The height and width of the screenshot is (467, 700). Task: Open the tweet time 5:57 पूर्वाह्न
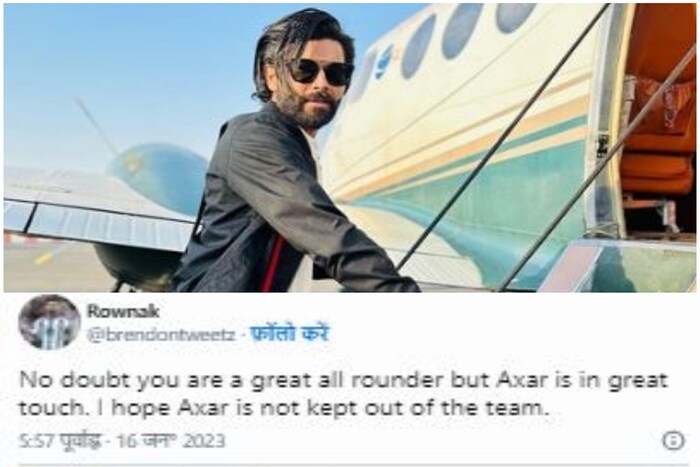click(x=60, y=441)
